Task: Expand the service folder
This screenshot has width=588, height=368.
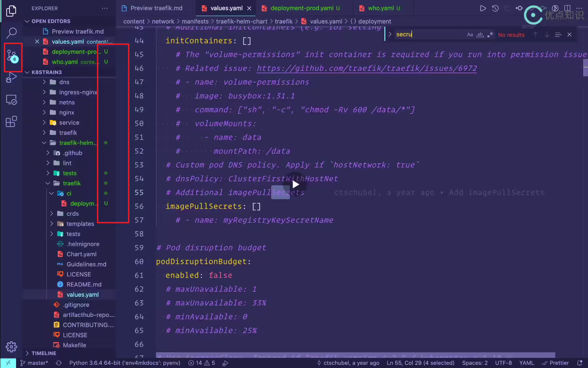Action: tap(44, 123)
